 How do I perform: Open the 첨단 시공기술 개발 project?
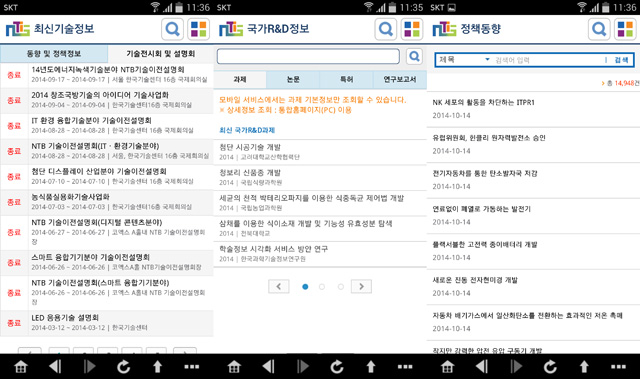320,152
